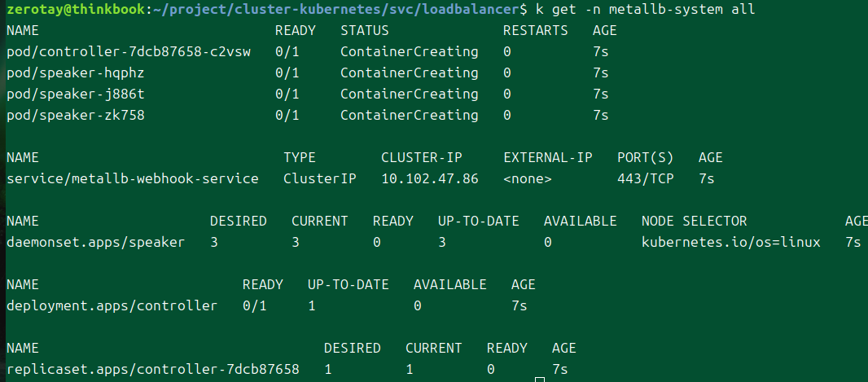Click the kubernetes.io/os=linux node selector
Image resolution: width=868 pixels, height=382 pixels.
tap(731, 243)
